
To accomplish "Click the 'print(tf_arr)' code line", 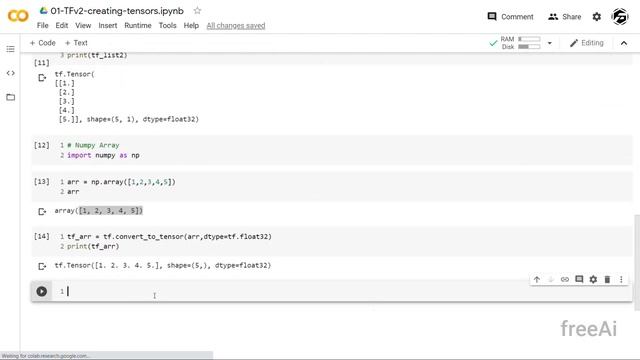I will point(93,247).
